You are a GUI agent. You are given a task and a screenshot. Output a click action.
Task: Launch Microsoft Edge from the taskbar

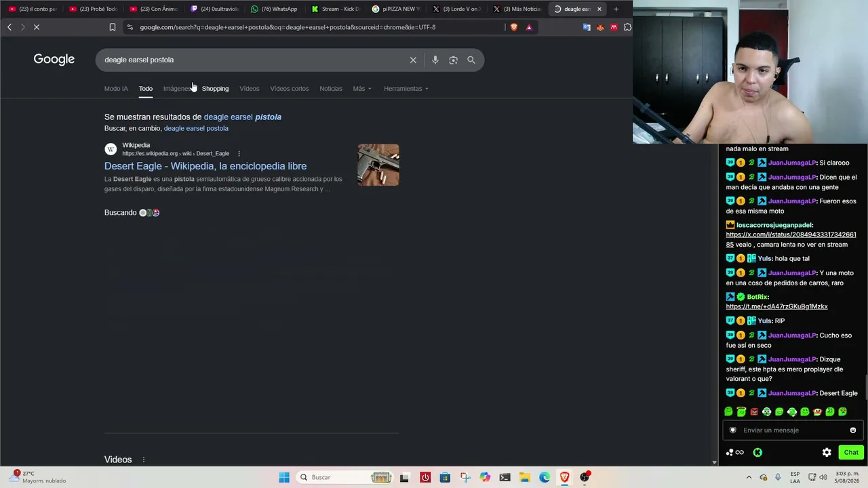click(545, 477)
